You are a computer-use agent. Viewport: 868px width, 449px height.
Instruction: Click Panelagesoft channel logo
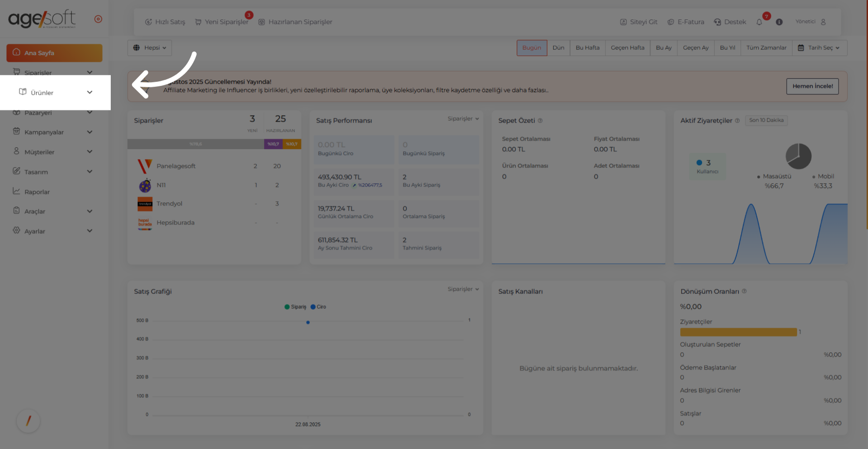[x=145, y=166]
